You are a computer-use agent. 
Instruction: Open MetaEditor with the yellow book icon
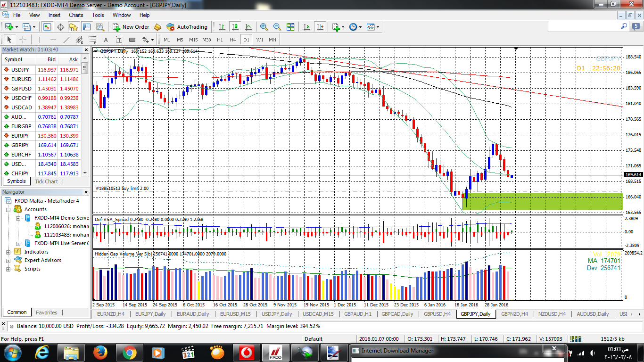pyautogui.click(x=157, y=27)
